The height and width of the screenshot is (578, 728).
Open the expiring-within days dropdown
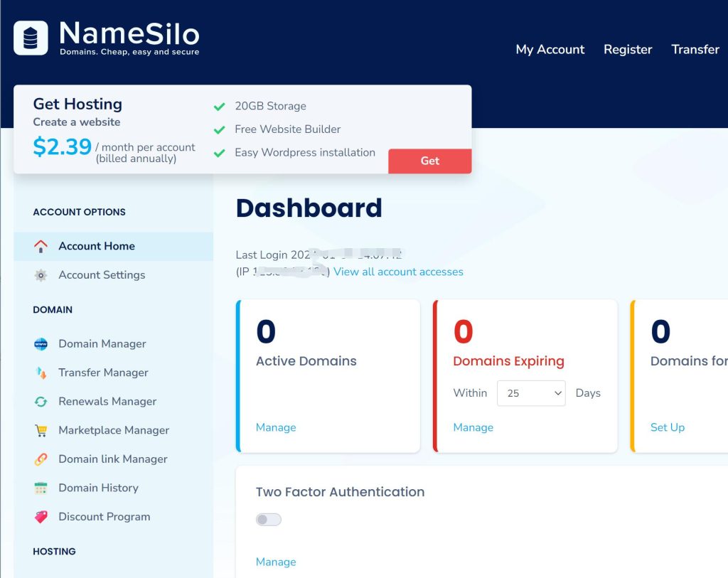tap(531, 393)
